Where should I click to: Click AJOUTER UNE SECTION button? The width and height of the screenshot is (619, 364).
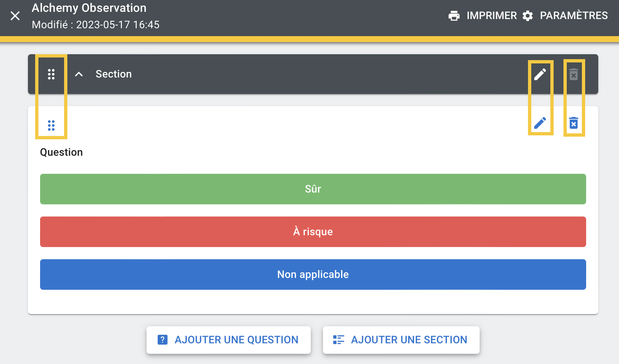tap(401, 340)
